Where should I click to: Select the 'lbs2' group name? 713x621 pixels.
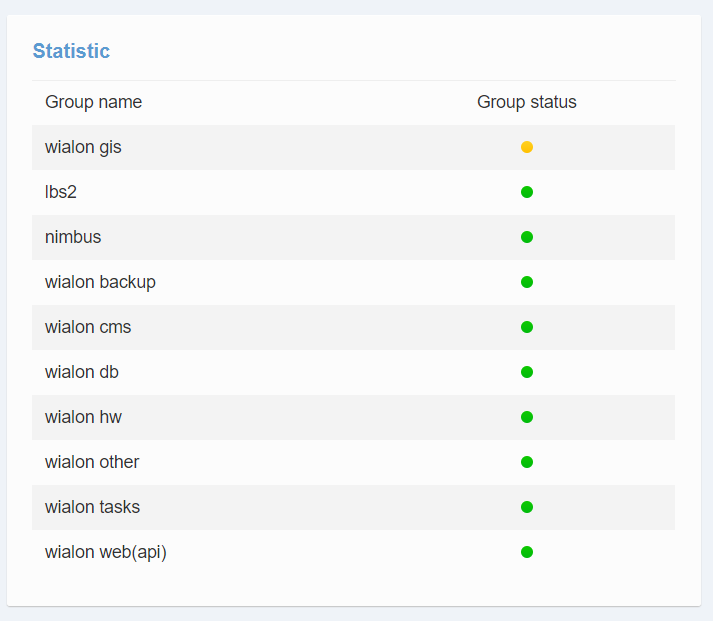point(60,192)
